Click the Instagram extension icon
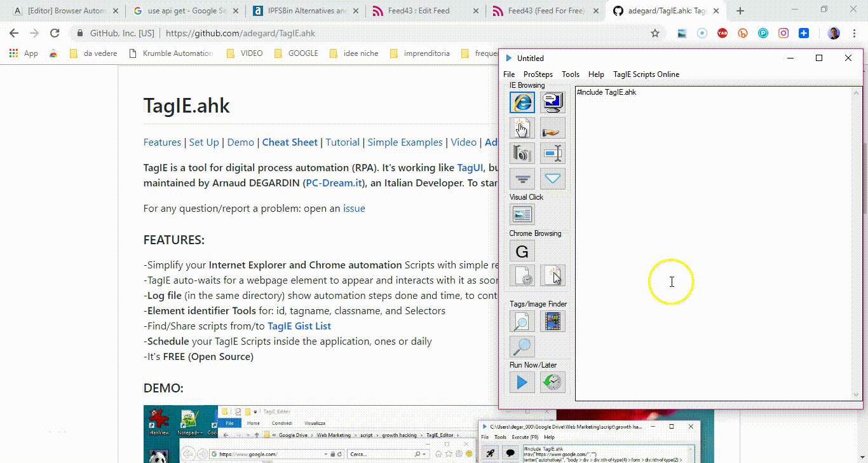 click(783, 34)
